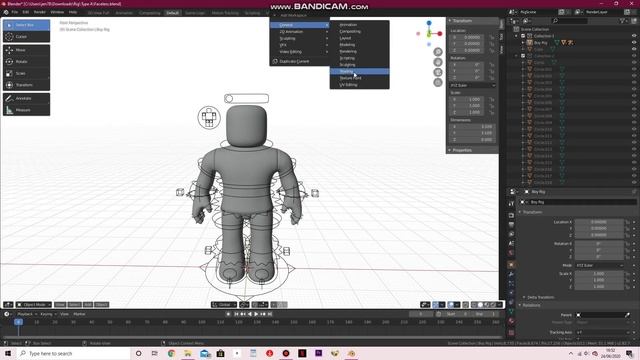Image resolution: width=640 pixels, height=360 pixels.
Task: Toggle Collection 2 exclude checkbox
Action: 523,56
